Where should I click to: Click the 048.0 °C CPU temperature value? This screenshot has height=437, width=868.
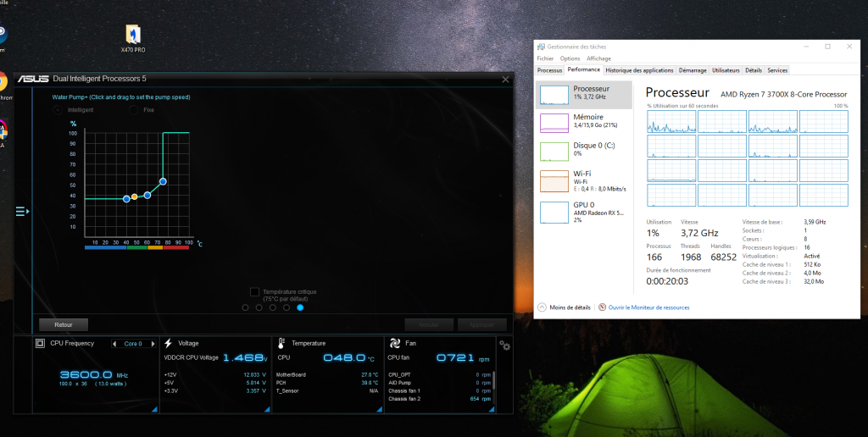coord(348,358)
